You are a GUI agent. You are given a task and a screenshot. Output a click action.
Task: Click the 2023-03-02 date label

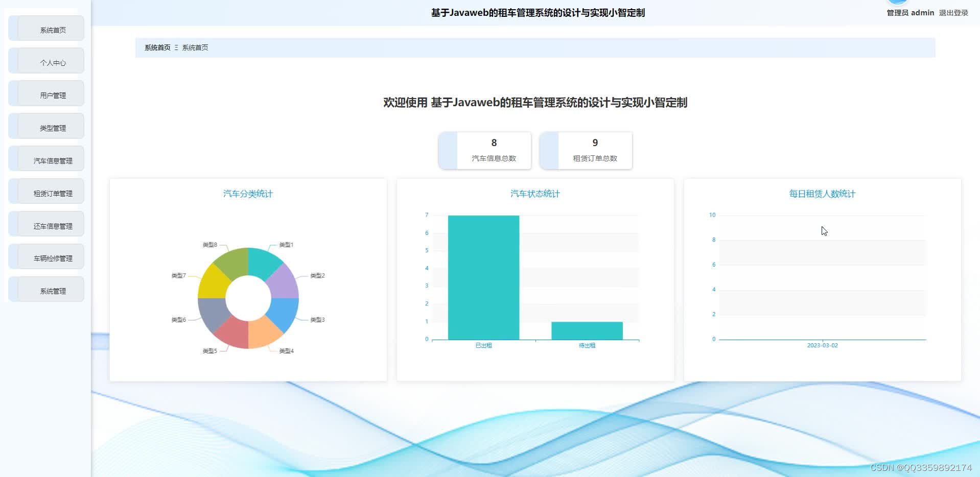[x=822, y=346]
